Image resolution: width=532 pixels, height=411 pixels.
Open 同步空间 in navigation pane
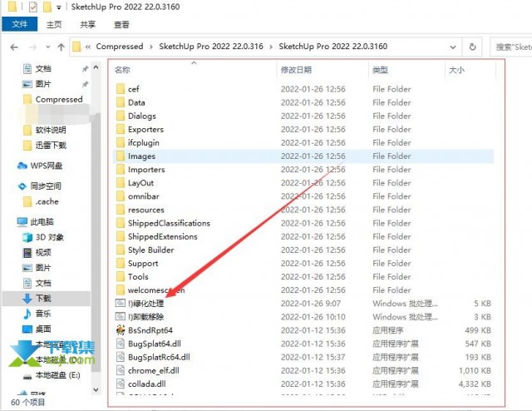(39, 186)
